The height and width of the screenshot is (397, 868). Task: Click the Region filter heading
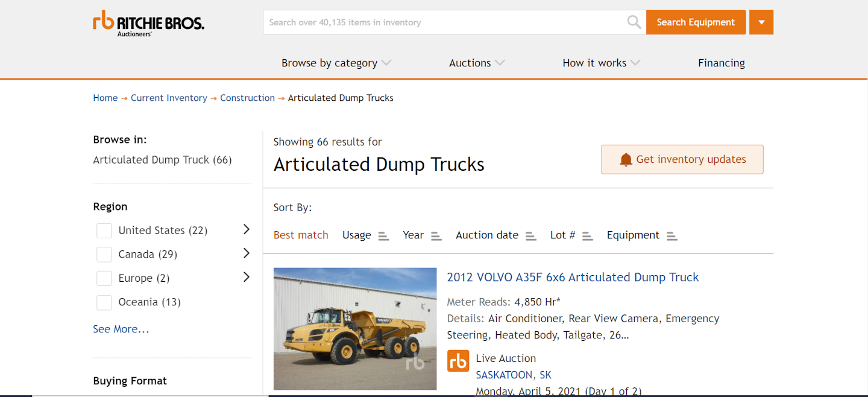click(x=110, y=206)
